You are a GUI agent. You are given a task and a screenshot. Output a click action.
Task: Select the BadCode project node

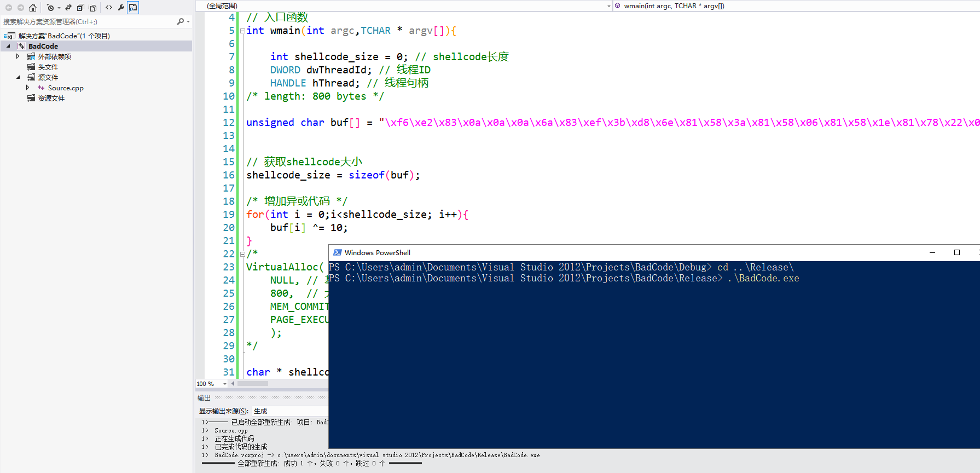pyautogui.click(x=43, y=46)
